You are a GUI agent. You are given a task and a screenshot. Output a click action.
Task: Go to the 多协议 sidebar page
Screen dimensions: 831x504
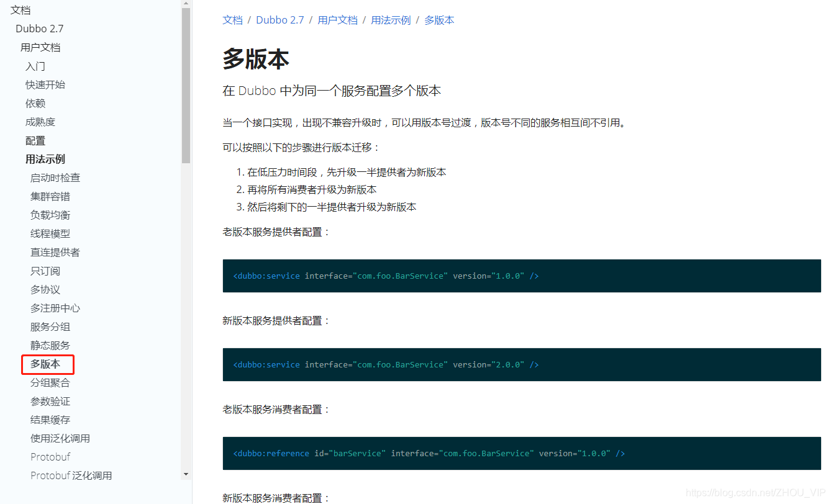pos(45,290)
